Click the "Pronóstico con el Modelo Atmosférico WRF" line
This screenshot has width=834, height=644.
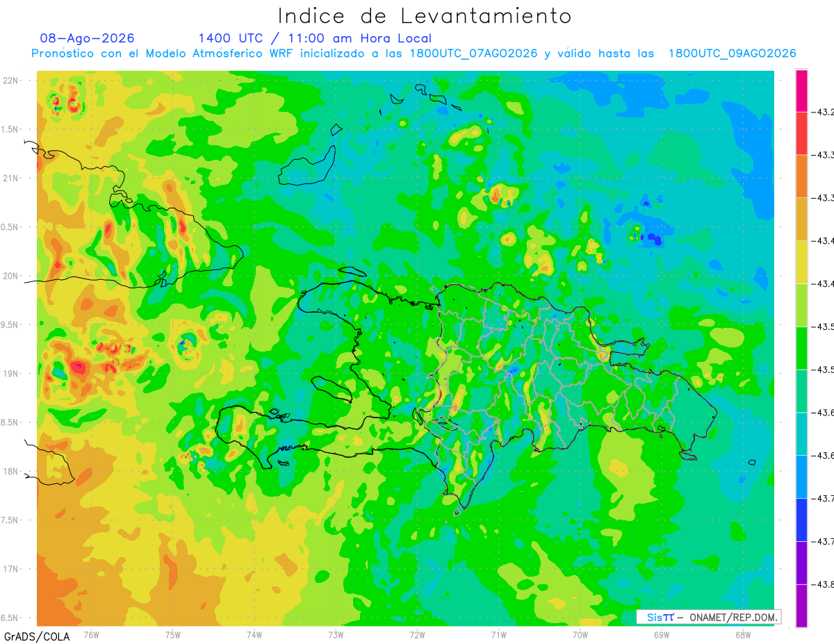click(x=414, y=53)
